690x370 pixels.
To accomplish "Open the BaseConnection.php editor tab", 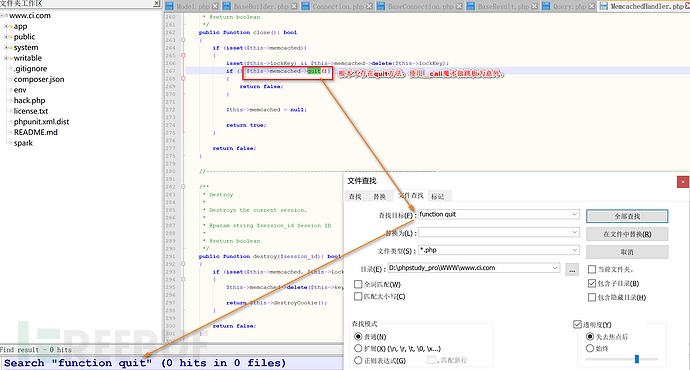I will (x=420, y=6).
